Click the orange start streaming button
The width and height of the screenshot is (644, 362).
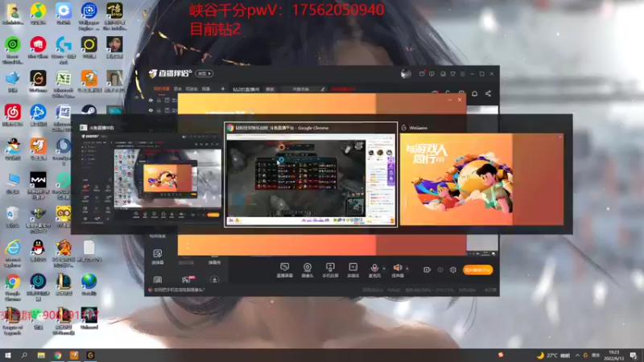tap(477, 269)
